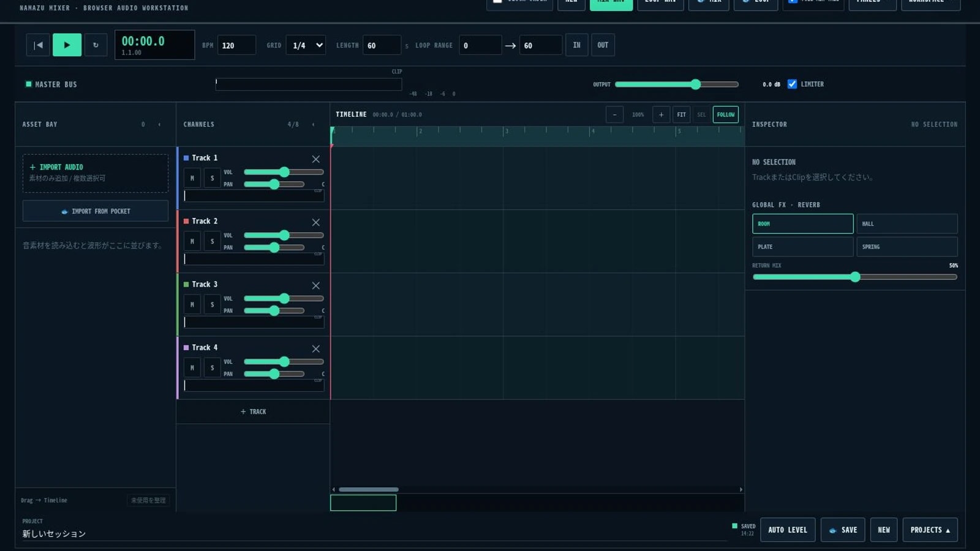Click the FIT zoom button
This screenshot has height=551, width=980.
(x=681, y=114)
